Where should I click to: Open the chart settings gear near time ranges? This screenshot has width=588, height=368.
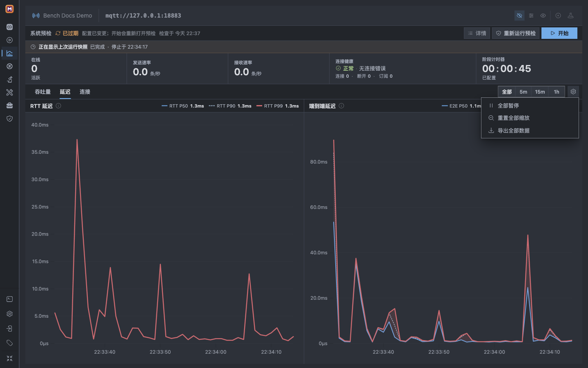573,92
